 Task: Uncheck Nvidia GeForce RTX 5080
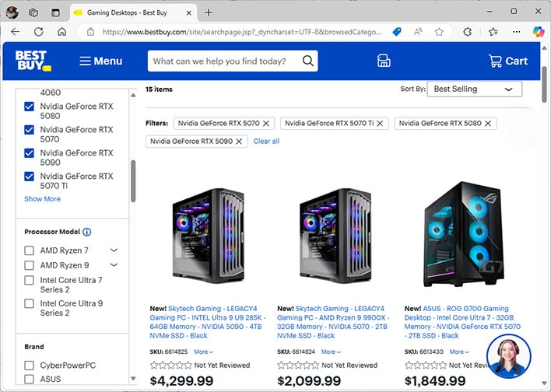29,107
